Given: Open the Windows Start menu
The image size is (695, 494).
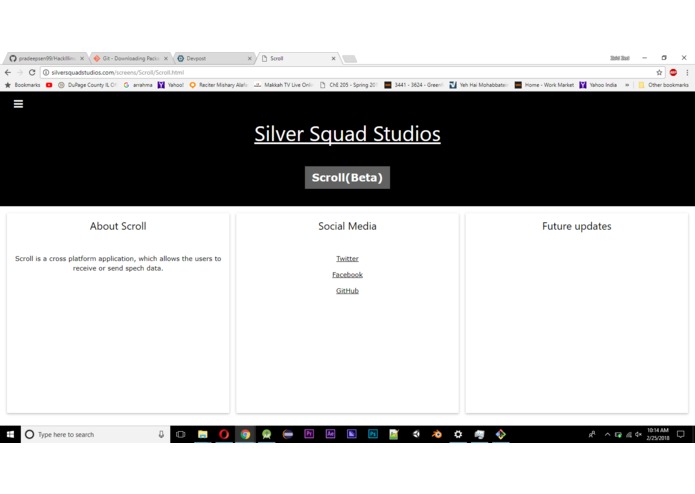Looking at the screenshot, I should [x=10, y=435].
